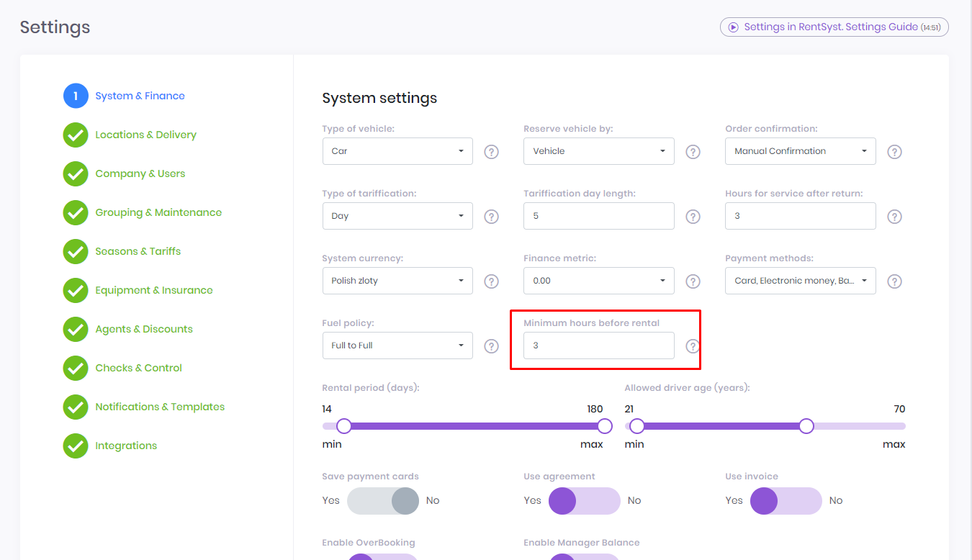Click the help icon beside Tariffication day length
This screenshot has width=972, height=560.
click(693, 217)
